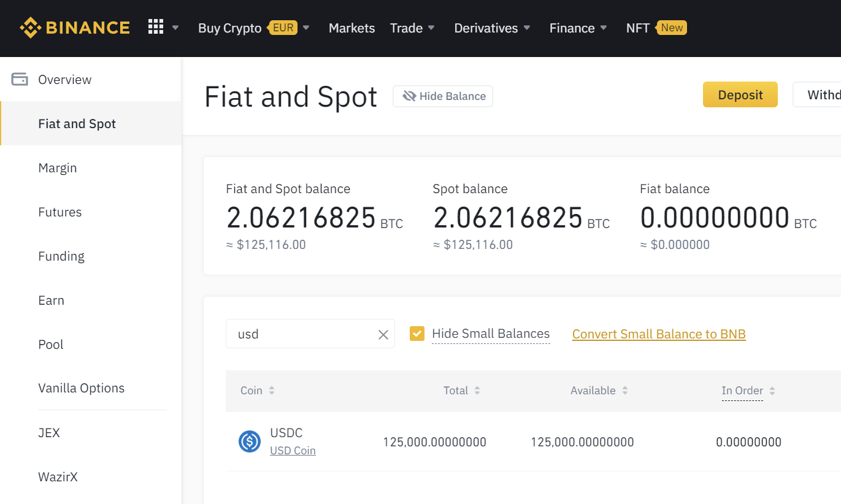Expand the Derivatives dropdown arrow
Image resolution: width=841 pixels, height=504 pixels.
(527, 28)
